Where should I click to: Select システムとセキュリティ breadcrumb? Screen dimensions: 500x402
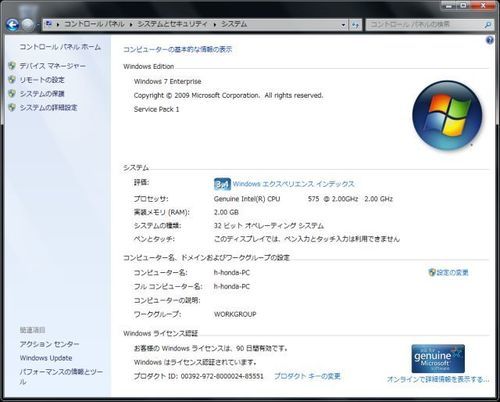[x=173, y=24]
